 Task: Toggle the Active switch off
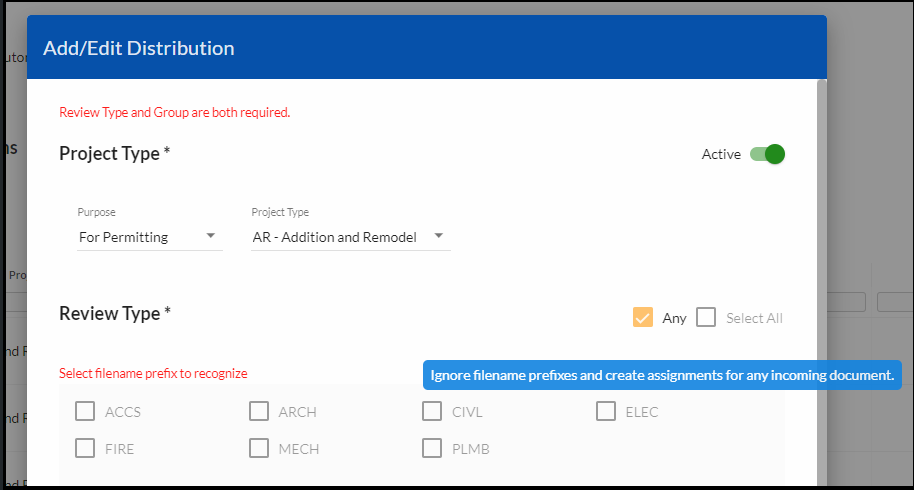tap(767, 154)
